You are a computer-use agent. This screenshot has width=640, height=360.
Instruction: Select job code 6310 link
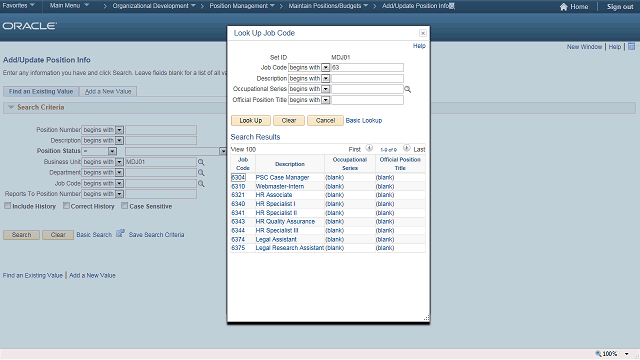tap(238, 187)
